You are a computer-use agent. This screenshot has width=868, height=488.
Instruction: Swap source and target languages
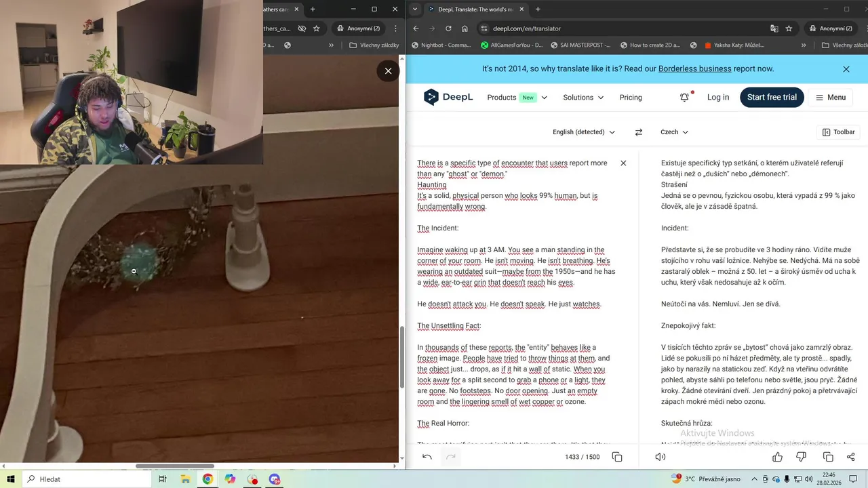point(638,132)
